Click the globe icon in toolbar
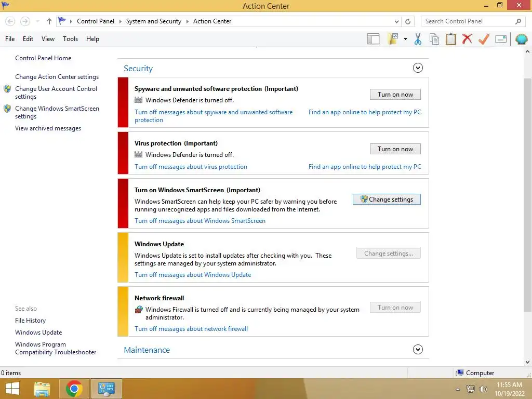This screenshot has height=399, width=532. (x=521, y=39)
